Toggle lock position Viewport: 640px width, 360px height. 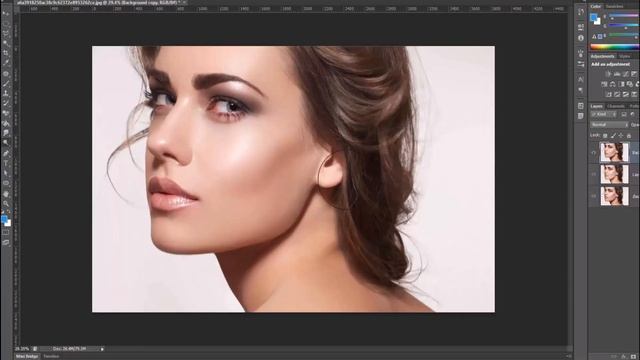[621, 136]
